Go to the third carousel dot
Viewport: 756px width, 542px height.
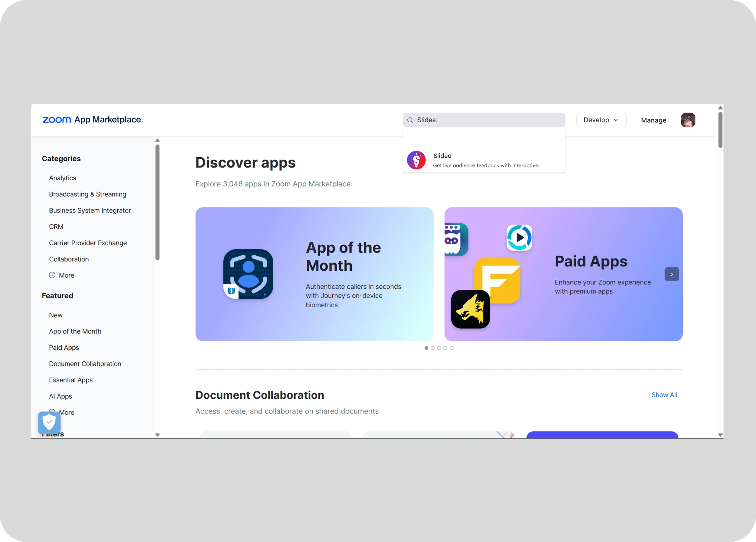tap(439, 348)
